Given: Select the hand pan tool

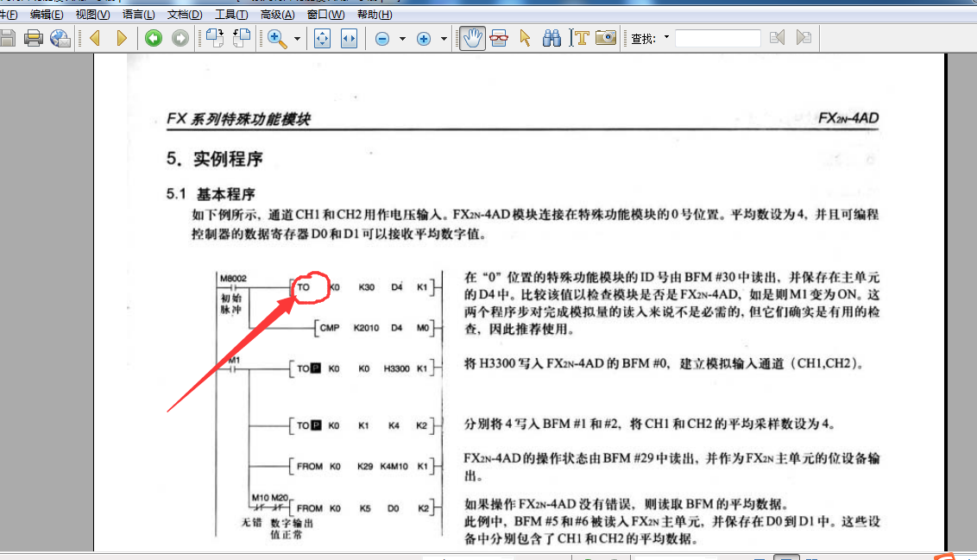Looking at the screenshot, I should (x=472, y=38).
